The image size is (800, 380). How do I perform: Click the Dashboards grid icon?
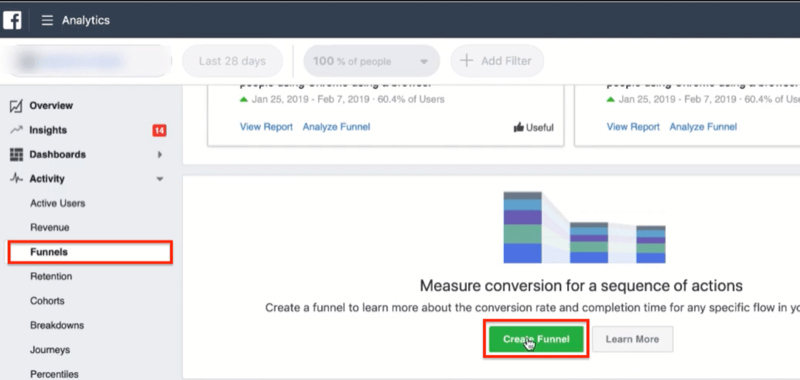(x=16, y=155)
